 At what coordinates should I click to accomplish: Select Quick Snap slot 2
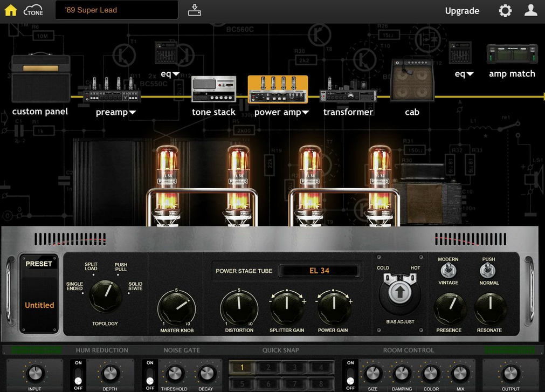point(268,367)
